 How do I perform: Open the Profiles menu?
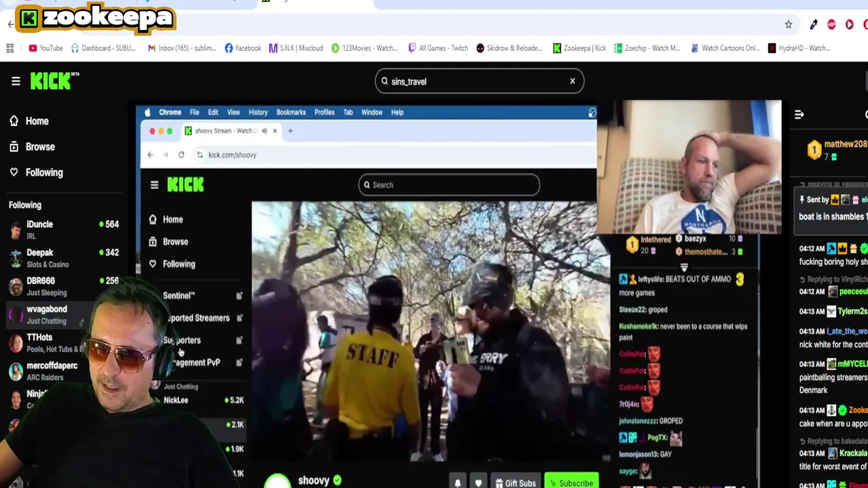click(x=324, y=113)
